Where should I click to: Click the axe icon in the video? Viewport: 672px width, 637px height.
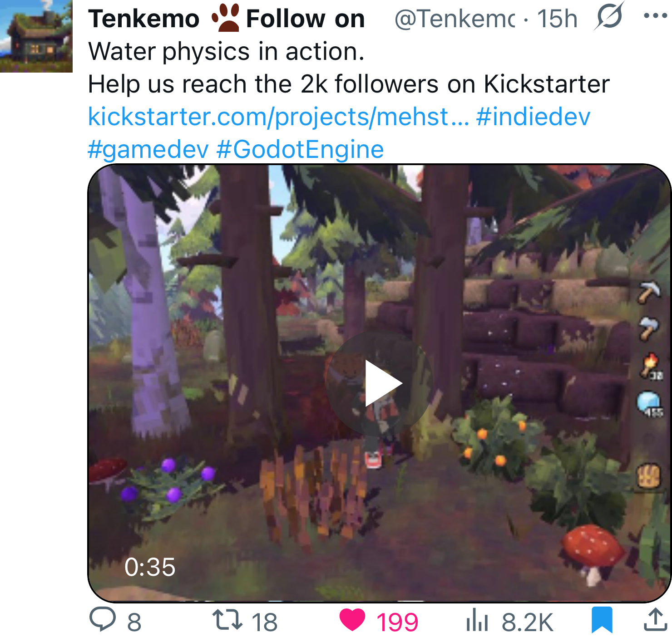tap(649, 328)
